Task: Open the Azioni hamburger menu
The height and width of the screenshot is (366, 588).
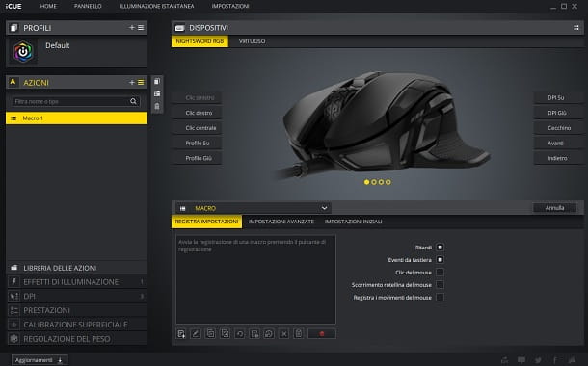Action: tap(141, 83)
